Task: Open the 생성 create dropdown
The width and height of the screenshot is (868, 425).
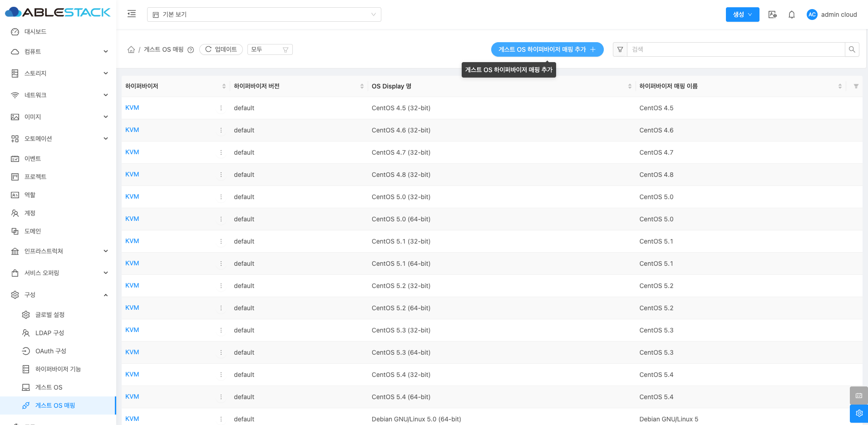Action: click(742, 15)
